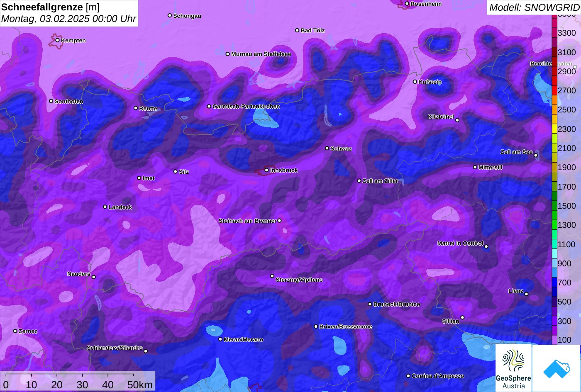Click the distance scale bar

coord(70,375)
